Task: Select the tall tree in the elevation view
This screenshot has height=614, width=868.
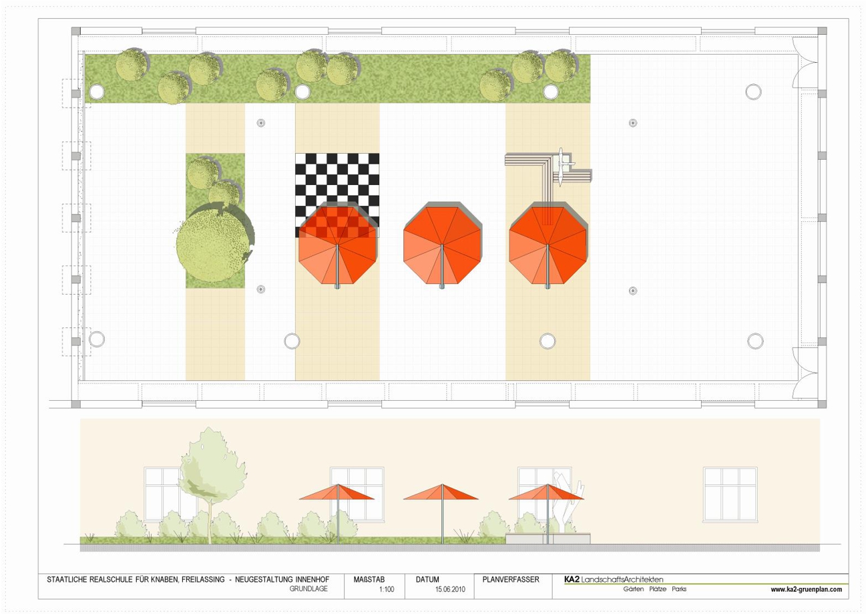Action: tap(207, 474)
